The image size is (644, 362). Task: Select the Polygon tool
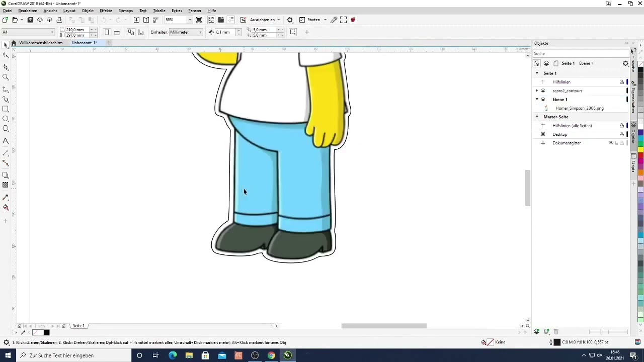(x=6, y=129)
